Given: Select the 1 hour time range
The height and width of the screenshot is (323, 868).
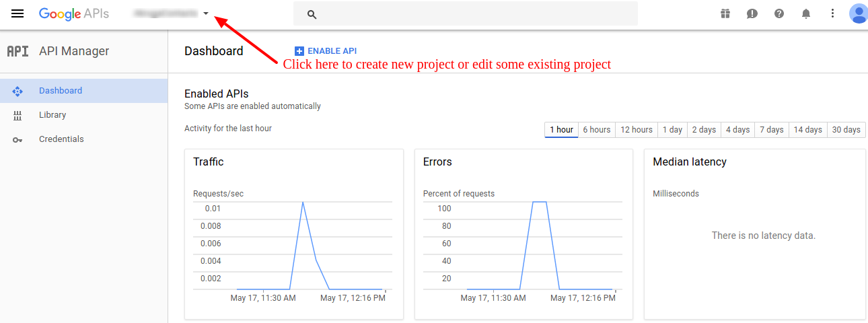Looking at the screenshot, I should (561, 130).
